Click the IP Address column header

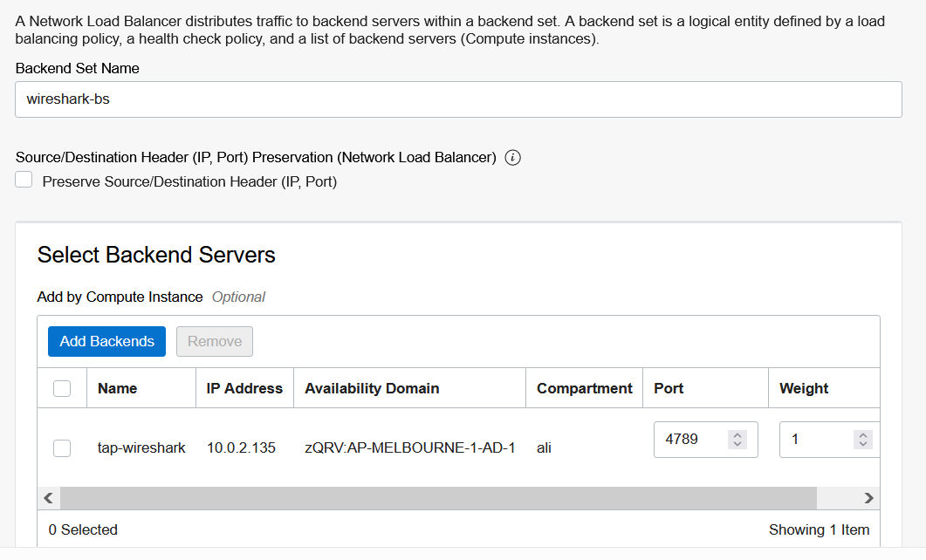[244, 388]
